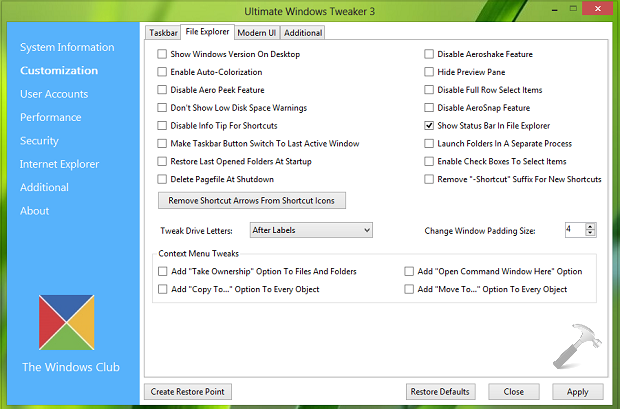Image resolution: width=620 pixels, height=409 pixels.
Task: Open Internet Explorer section
Action: click(x=59, y=164)
